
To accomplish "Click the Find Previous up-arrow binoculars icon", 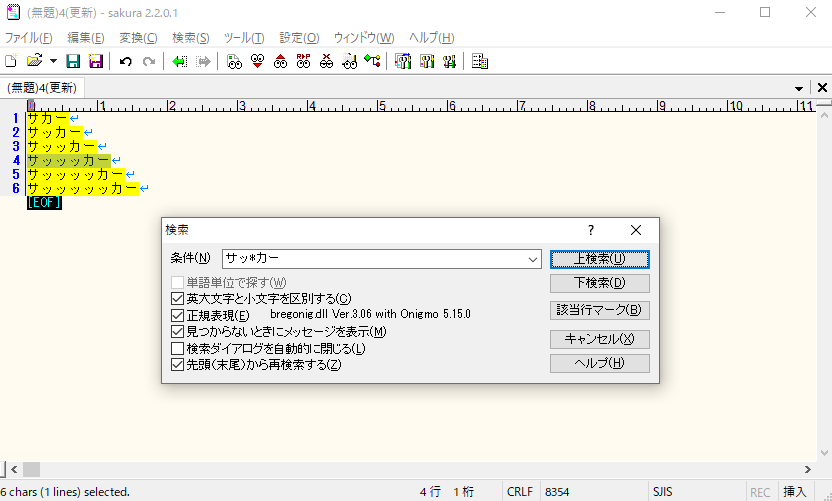I will [x=281, y=62].
